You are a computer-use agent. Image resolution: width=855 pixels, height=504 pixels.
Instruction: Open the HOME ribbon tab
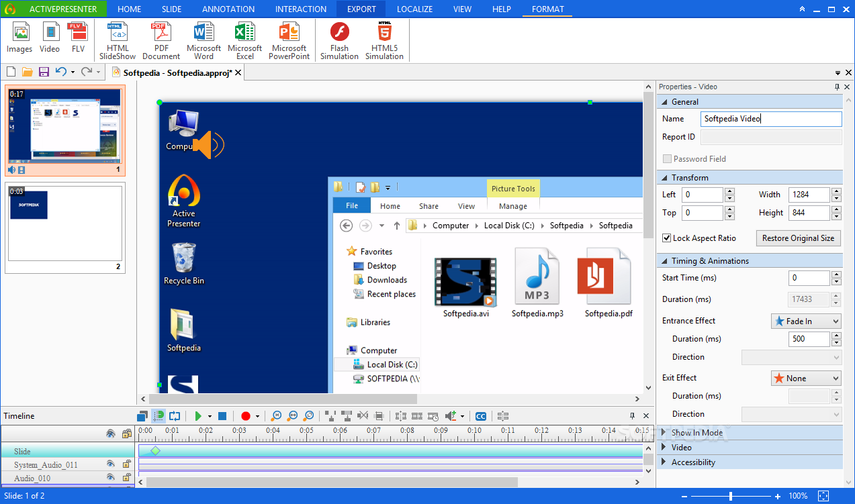pos(129,9)
